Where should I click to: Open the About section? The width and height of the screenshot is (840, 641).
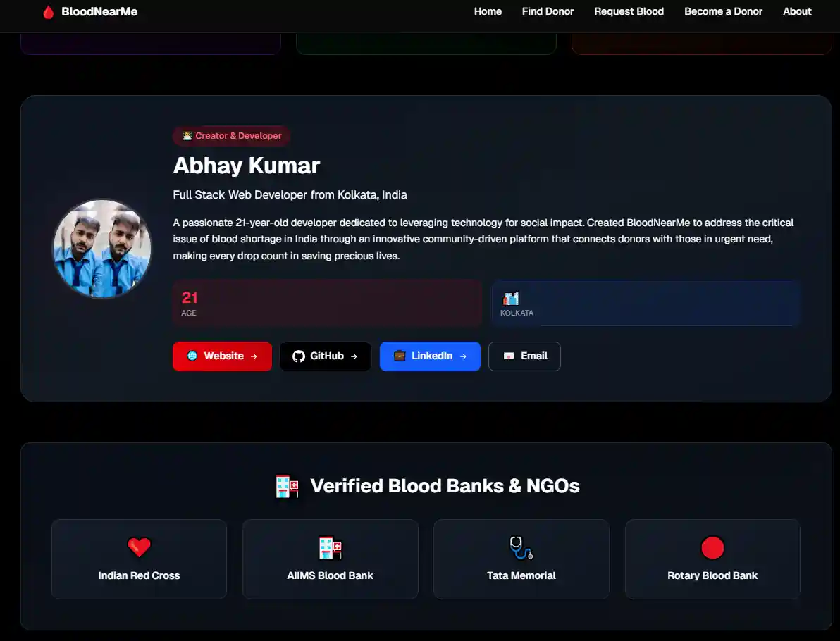(797, 11)
